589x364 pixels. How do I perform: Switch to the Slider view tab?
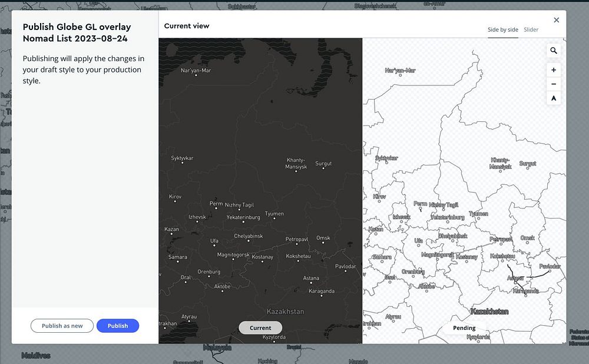point(531,29)
